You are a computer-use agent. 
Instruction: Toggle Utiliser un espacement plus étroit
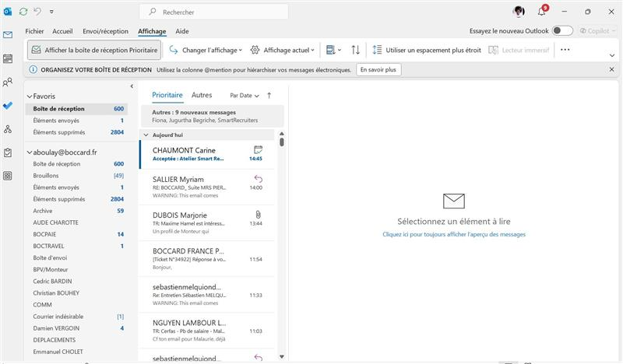[x=426, y=50]
